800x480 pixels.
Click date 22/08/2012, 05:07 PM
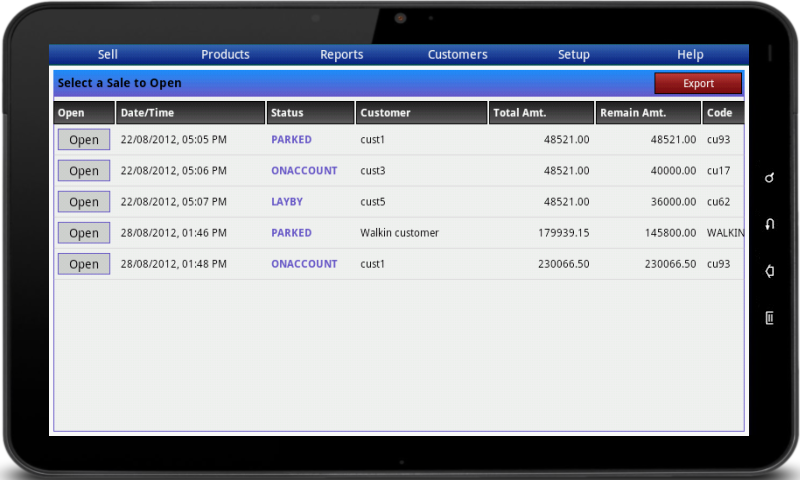coord(173,201)
